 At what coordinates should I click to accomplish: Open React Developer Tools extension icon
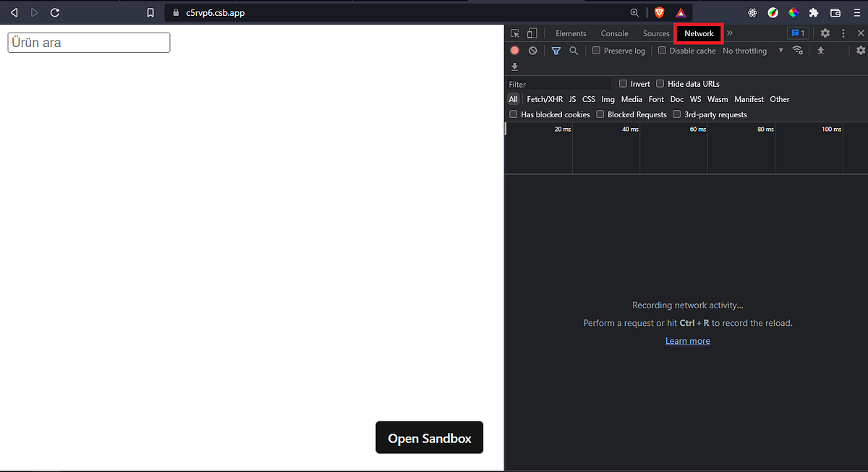pyautogui.click(x=753, y=12)
